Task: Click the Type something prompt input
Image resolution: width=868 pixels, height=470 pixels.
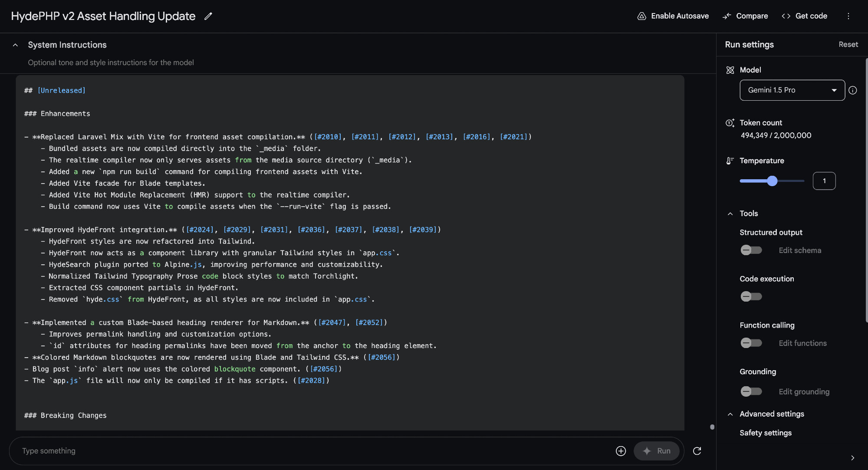Action: click(x=315, y=451)
